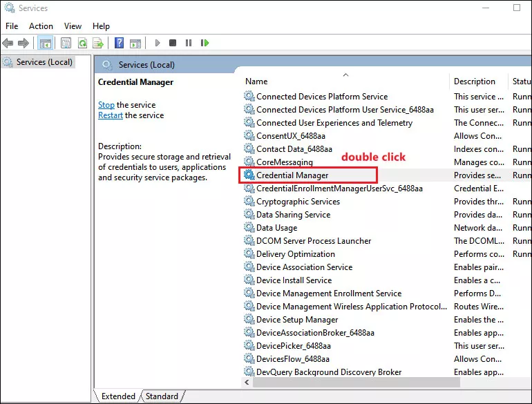Viewport: 532px width, 404px height.
Task: Switch to the Standard tab
Action: (162, 396)
